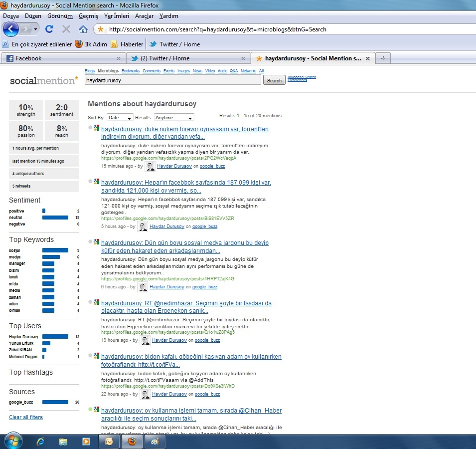
Task: Close the Twitter / Home tab
Action: [x=243, y=59]
